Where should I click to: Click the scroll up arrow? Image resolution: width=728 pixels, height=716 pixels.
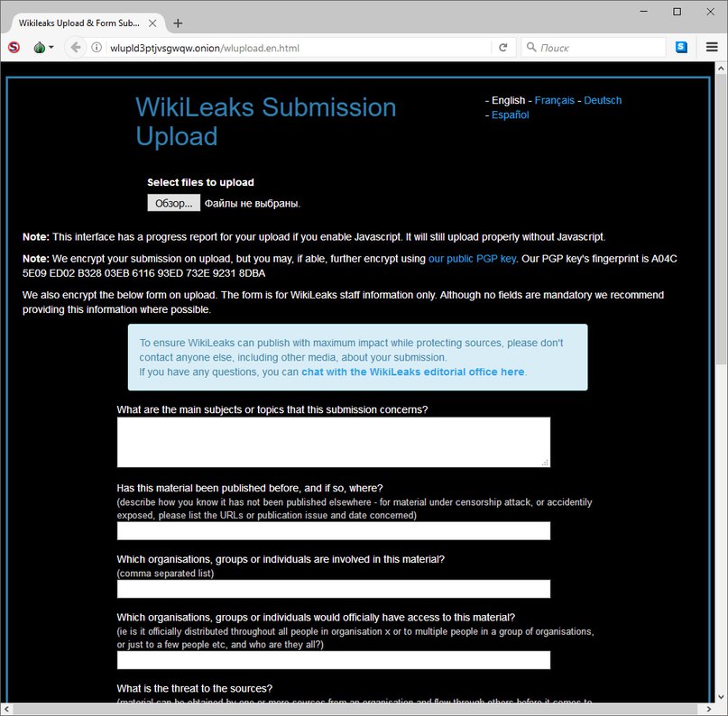point(721,69)
